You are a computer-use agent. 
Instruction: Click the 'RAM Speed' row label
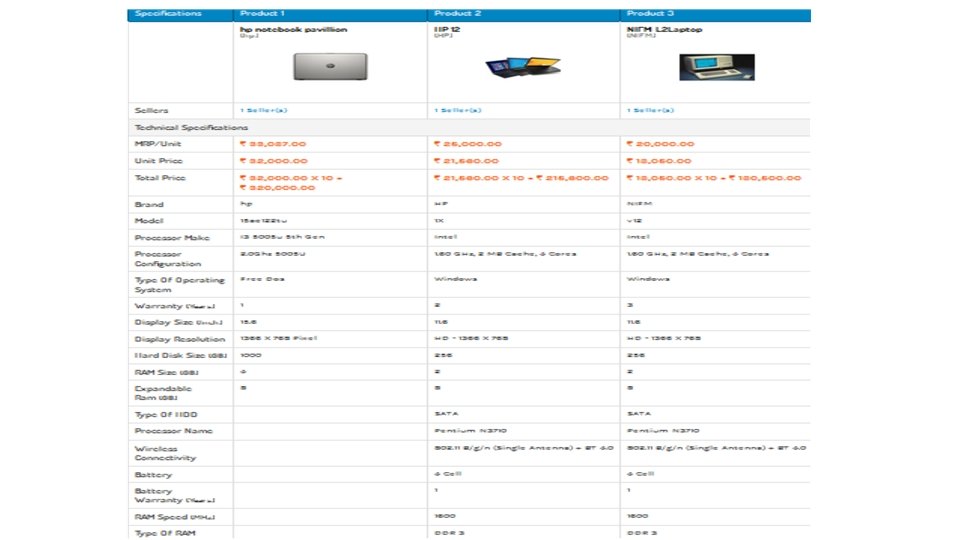click(x=174, y=517)
